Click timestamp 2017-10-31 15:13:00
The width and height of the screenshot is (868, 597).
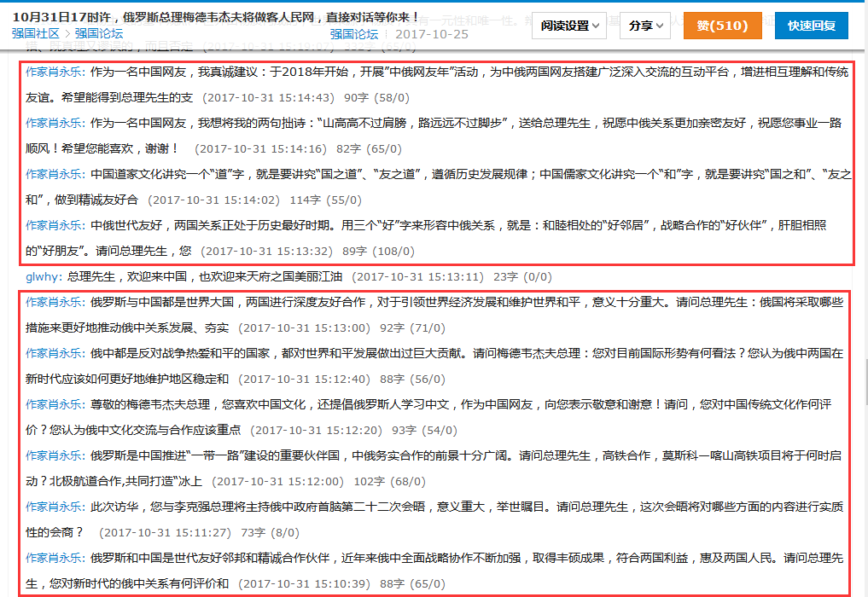[x=304, y=328]
